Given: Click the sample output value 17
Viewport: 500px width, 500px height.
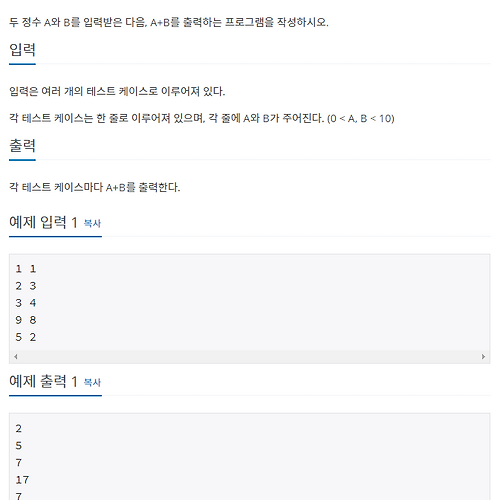Looking at the screenshot, I should point(22,480).
